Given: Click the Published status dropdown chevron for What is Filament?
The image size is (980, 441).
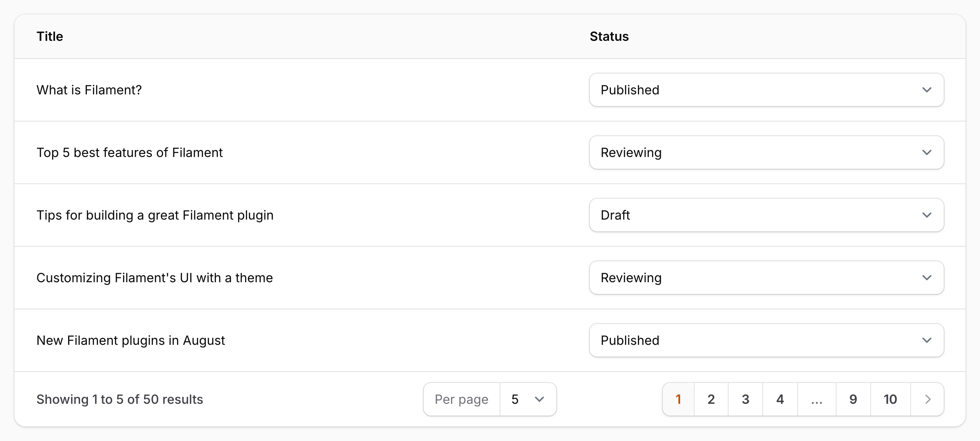Looking at the screenshot, I should tap(927, 90).
